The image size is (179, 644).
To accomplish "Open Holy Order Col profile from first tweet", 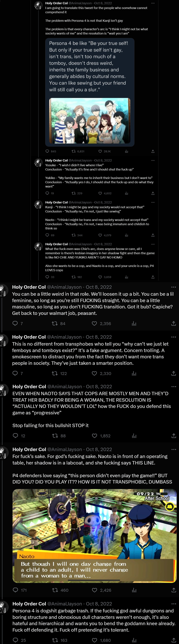I will pos(56,3).
